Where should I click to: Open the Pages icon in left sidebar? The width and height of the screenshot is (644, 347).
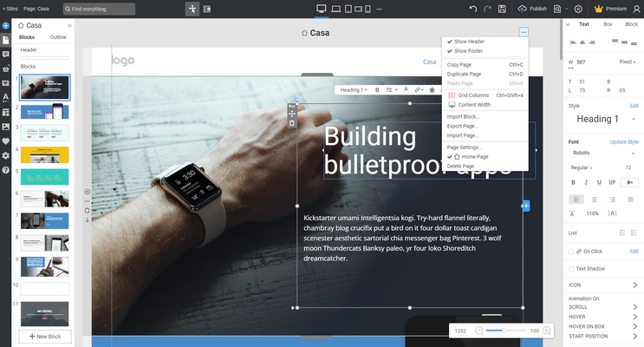(6, 40)
